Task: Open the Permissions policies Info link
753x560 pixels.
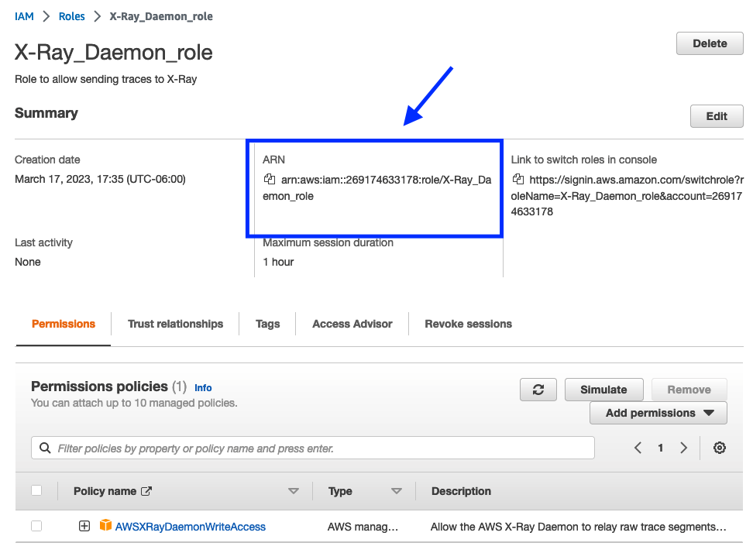Action: tap(203, 387)
